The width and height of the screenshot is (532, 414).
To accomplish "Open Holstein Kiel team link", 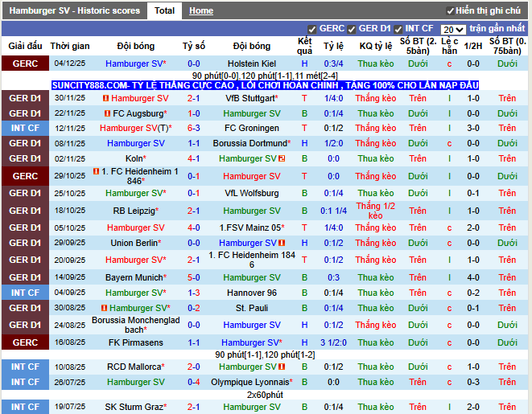I will 252,64.
